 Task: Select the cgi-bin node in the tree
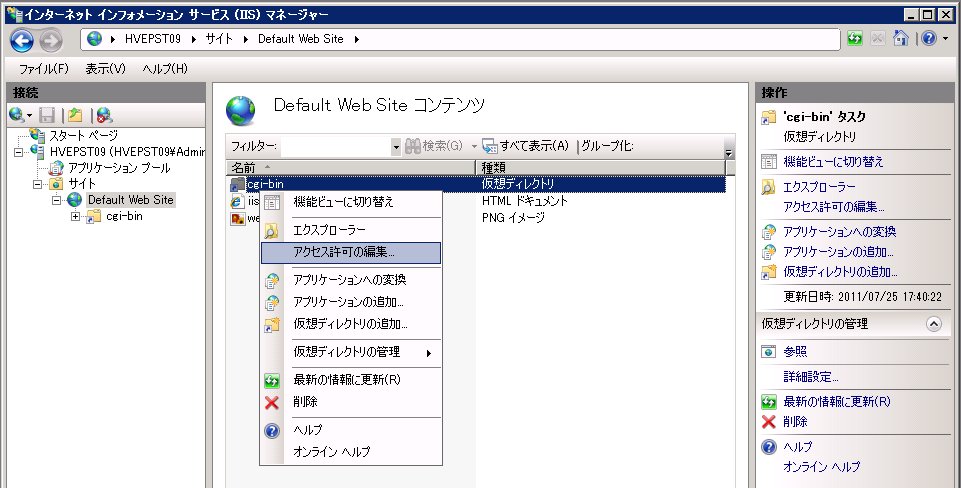coord(124,216)
